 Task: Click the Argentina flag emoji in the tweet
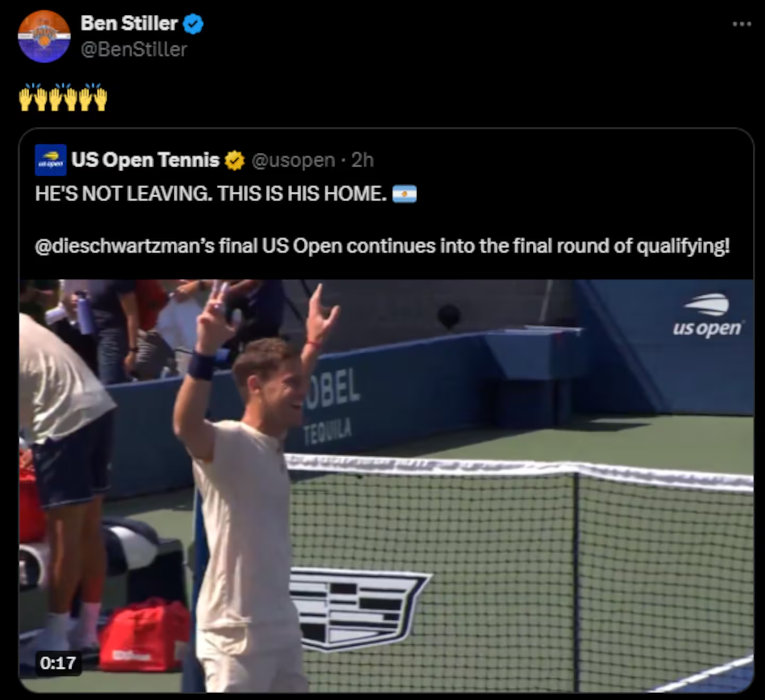pos(405,194)
